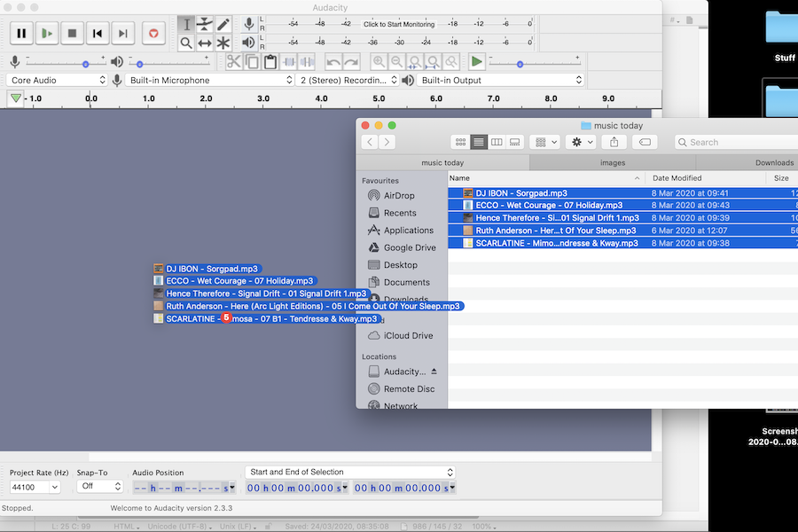Image resolution: width=798 pixels, height=532 pixels.
Task: Zoom out on the timeline
Action: click(x=396, y=62)
